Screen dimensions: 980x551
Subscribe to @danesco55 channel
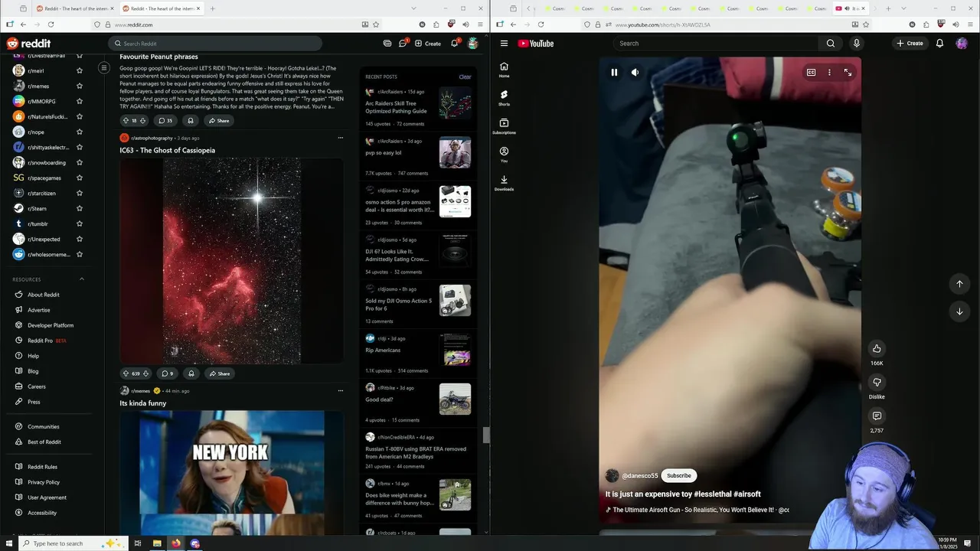pyautogui.click(x=678, y=476)
